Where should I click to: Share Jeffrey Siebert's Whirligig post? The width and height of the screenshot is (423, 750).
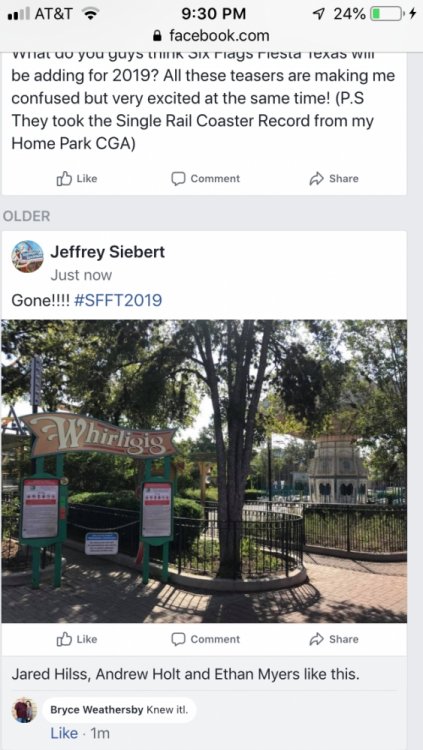pyautogui.click(x=334, y=640)
